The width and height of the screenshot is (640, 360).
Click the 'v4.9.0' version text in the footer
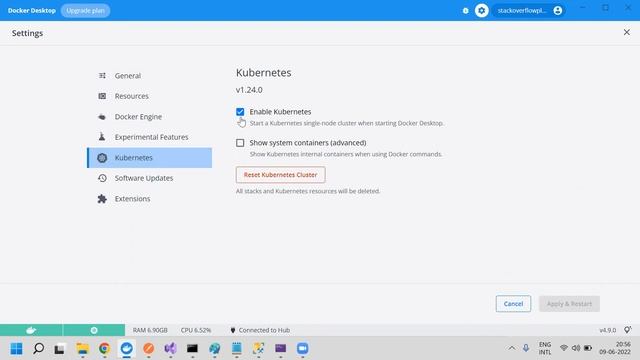tap(607, 330)
